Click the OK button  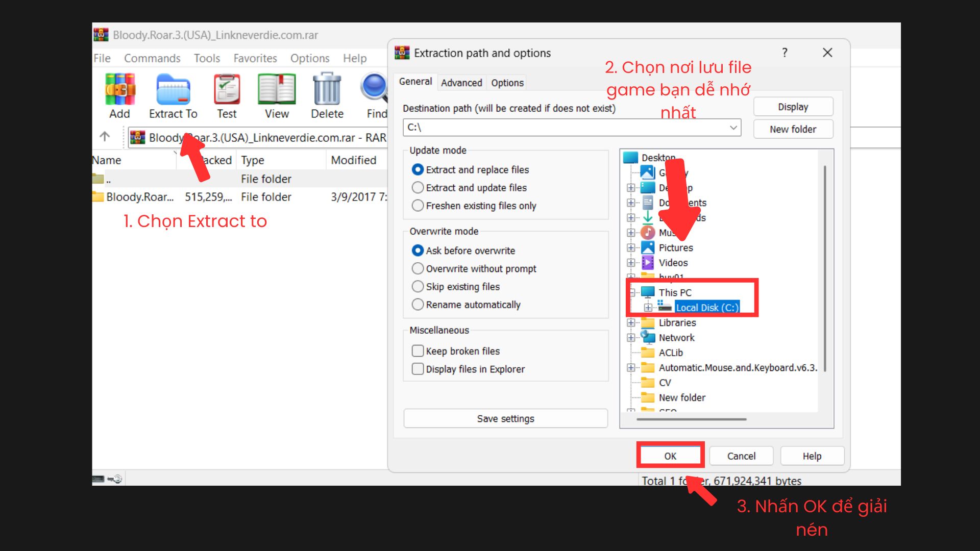[x=670, y=456]
